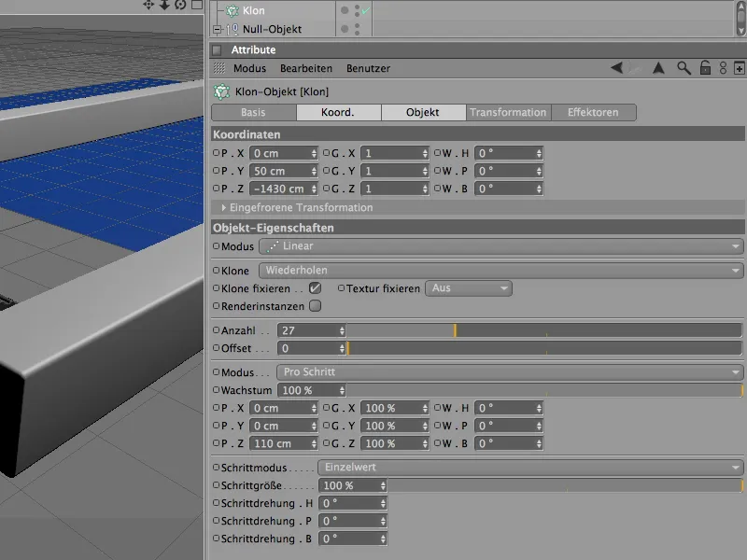Switch to the Effektoren tab

point(593,113)
